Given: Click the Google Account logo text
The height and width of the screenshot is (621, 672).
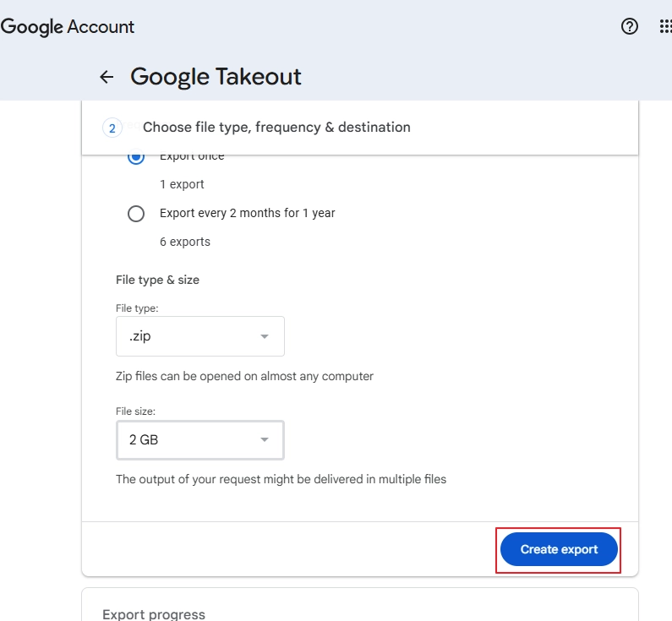Looking at the screenshot, I should 68,27.
